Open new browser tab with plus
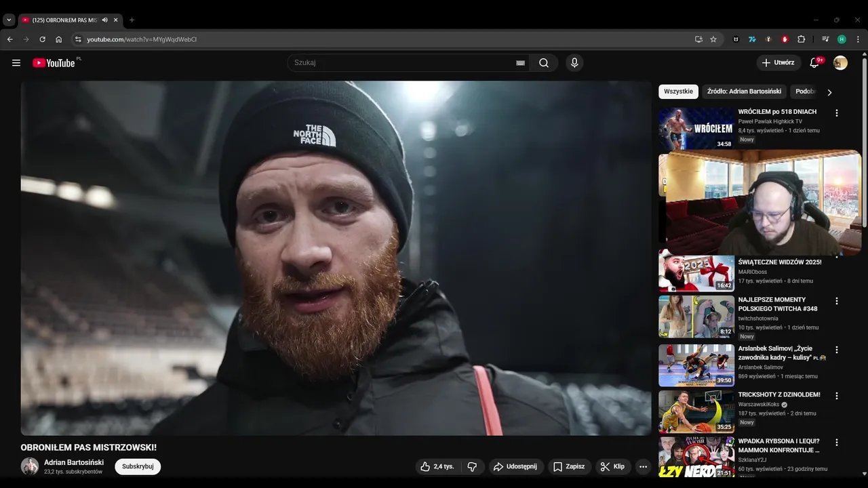 [x=132, y=20]
